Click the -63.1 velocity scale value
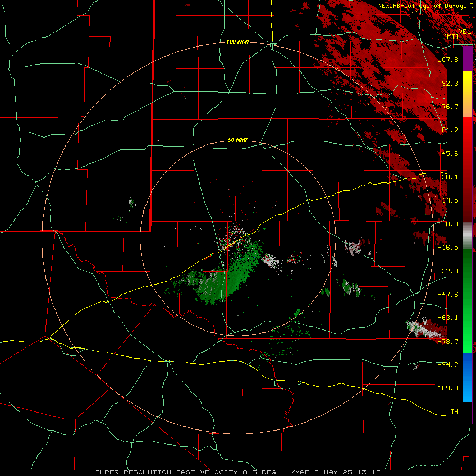Viewport: 476px width, 476px height. (448, 318)
